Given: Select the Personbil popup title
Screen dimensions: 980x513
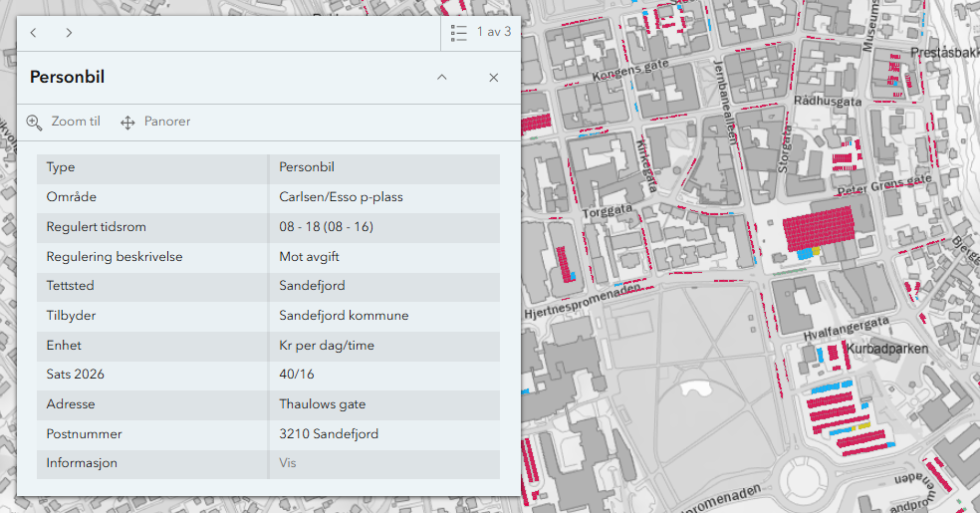Looking at the screenshot, I should pos(67,78).
